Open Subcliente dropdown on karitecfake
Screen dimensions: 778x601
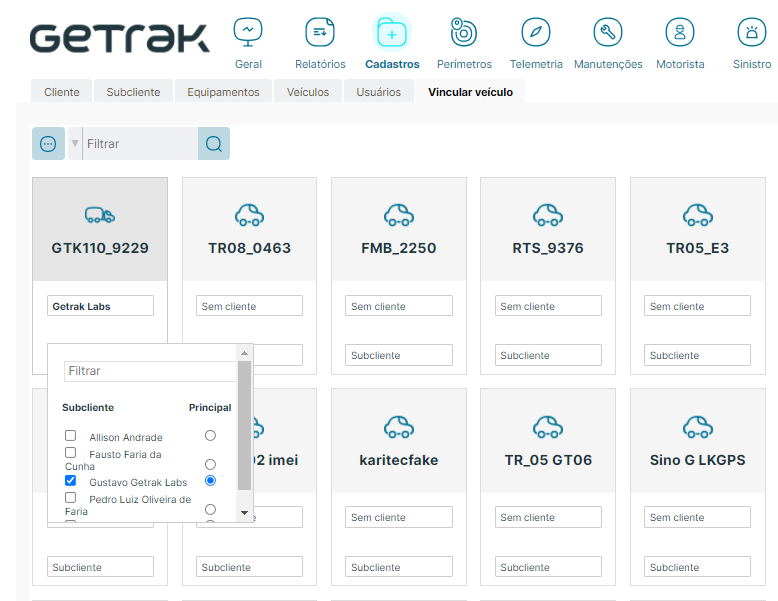tap(398, 566)
